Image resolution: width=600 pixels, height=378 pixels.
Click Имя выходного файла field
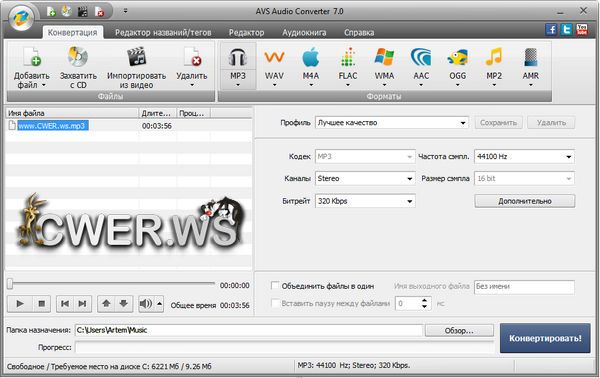tap(524, 287)
